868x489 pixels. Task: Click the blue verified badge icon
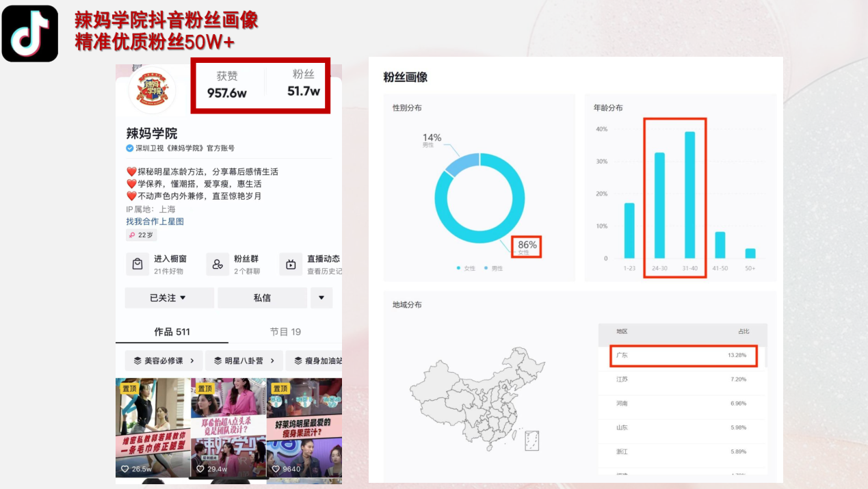tap(130, 148)
